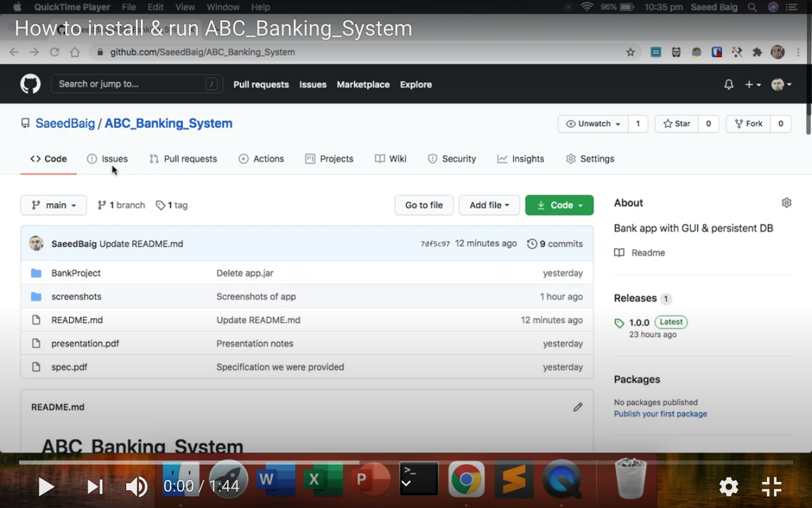Viewport: 812px width, 508px height.
Task: View the watchers count
Action: (638, 124)
